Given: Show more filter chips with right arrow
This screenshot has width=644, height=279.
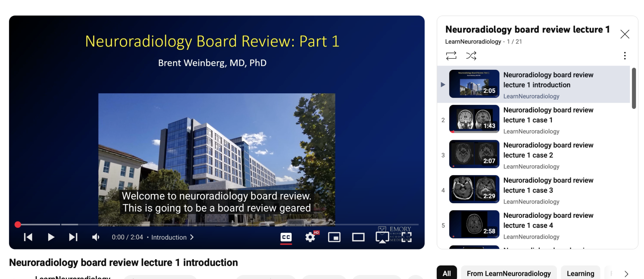Looking at the screenshot, I should [626, 274].
